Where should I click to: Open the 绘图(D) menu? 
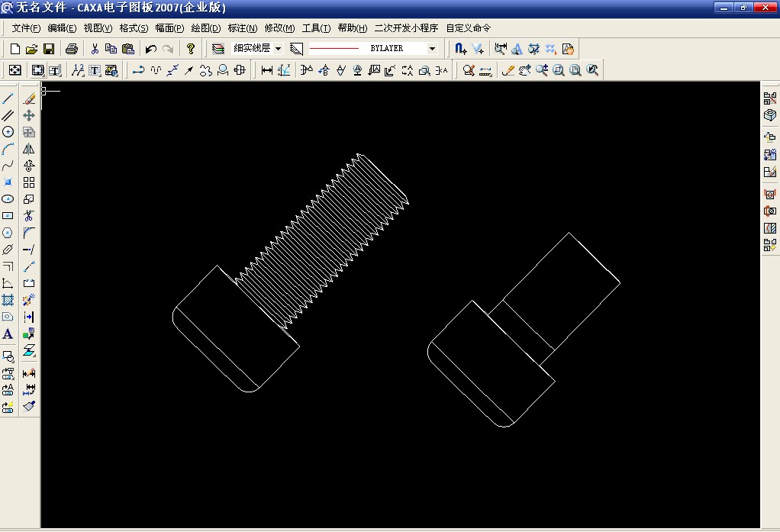206,28
